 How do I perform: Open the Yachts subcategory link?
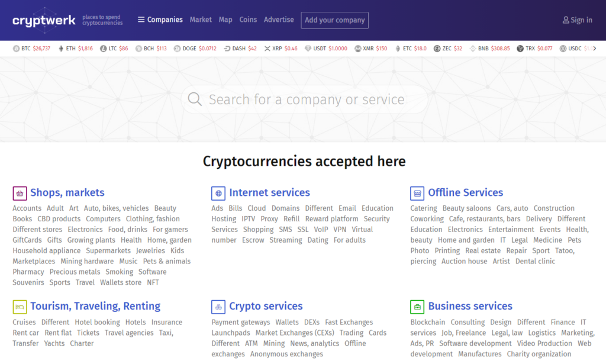pos(54,343)
